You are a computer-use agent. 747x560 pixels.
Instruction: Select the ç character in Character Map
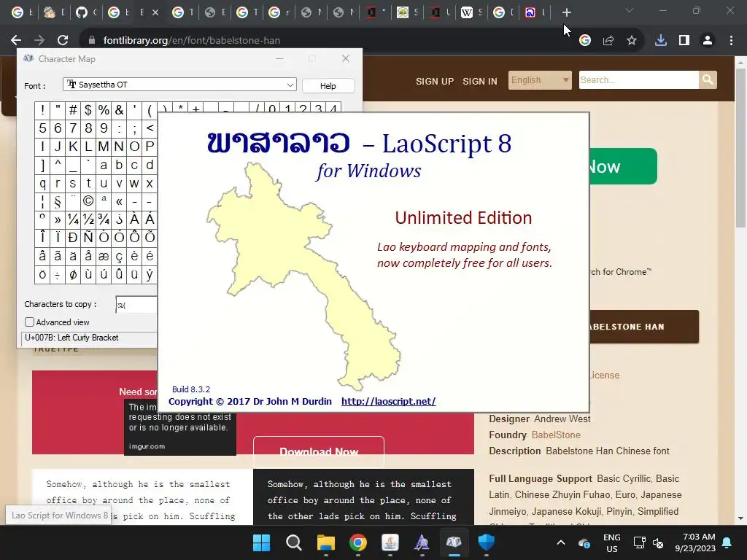119,256
